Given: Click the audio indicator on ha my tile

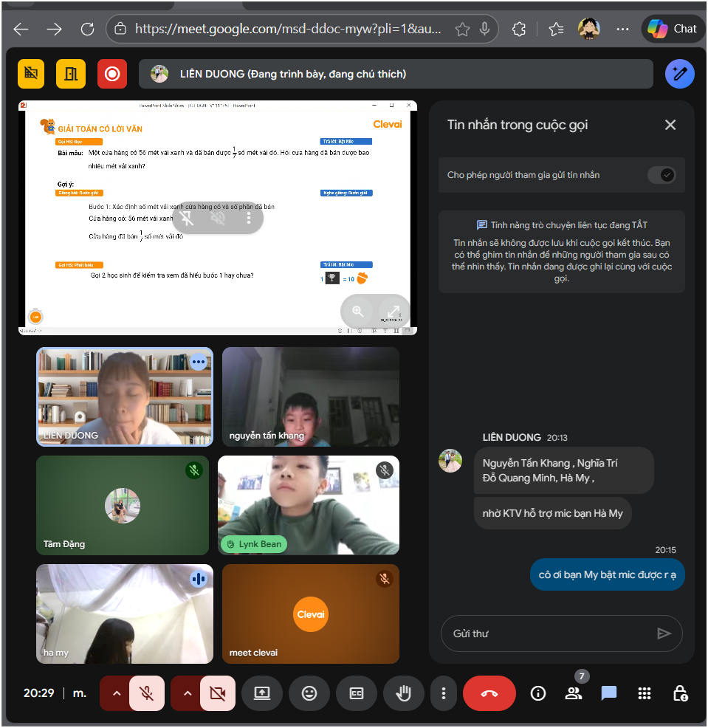Looking at the screenshot, I should [199, 579].
